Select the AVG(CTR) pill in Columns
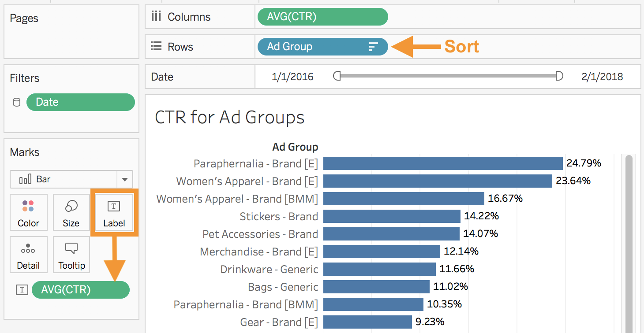 coord(322,17)
